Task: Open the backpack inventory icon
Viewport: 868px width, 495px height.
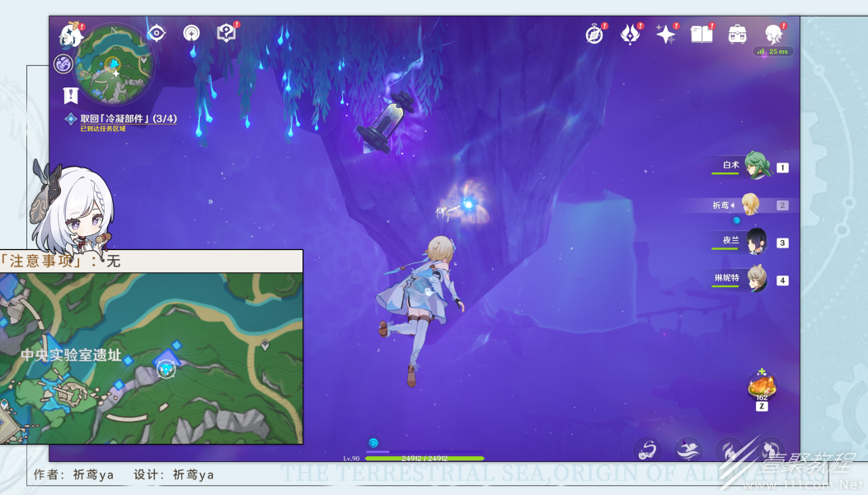Action: pyautogui.click(x=738, y=35)
